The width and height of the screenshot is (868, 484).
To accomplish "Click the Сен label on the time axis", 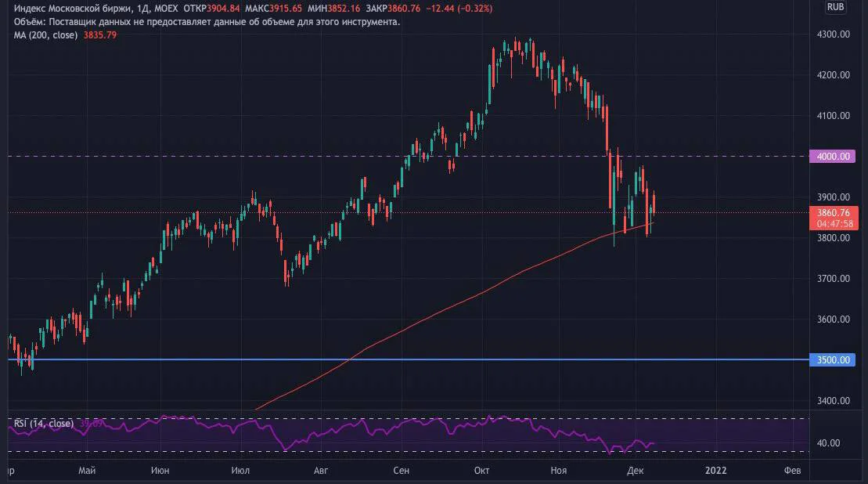I will tap(402, 471).
